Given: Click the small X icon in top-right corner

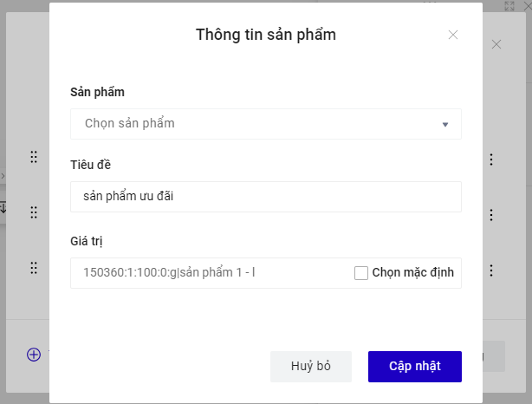Looking at the screenshot, I should click(x=526, y=6).
